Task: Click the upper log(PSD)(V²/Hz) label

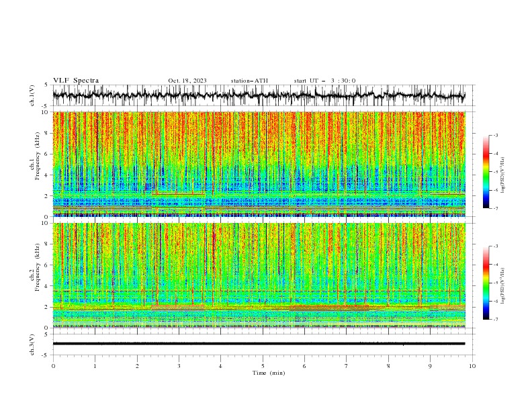Action: click(x=502, y=175)
